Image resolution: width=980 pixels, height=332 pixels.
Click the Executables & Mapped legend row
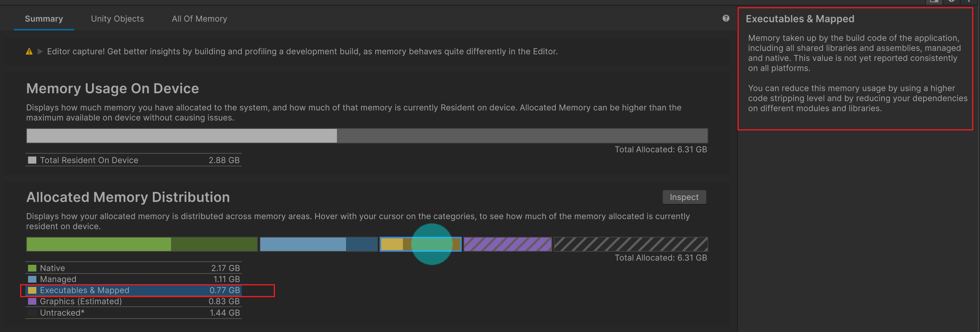(x=134, y=290)
